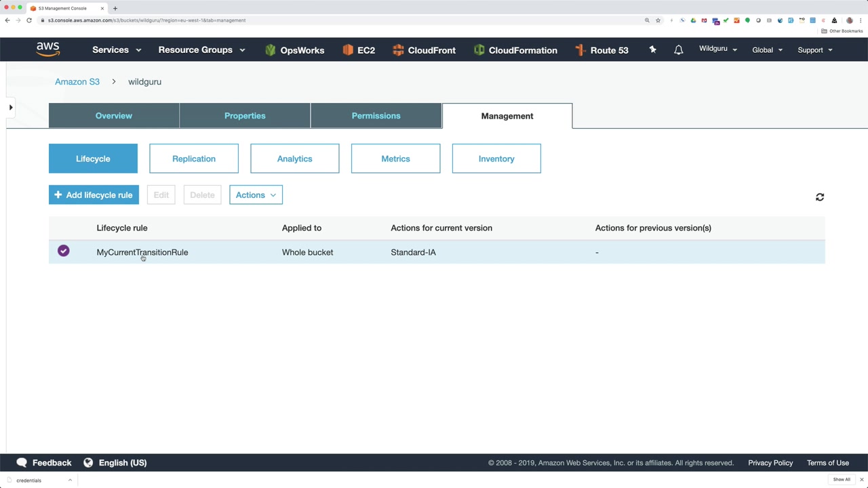
Task: Open the CloudFront shortcut
Action: point(424,50)
